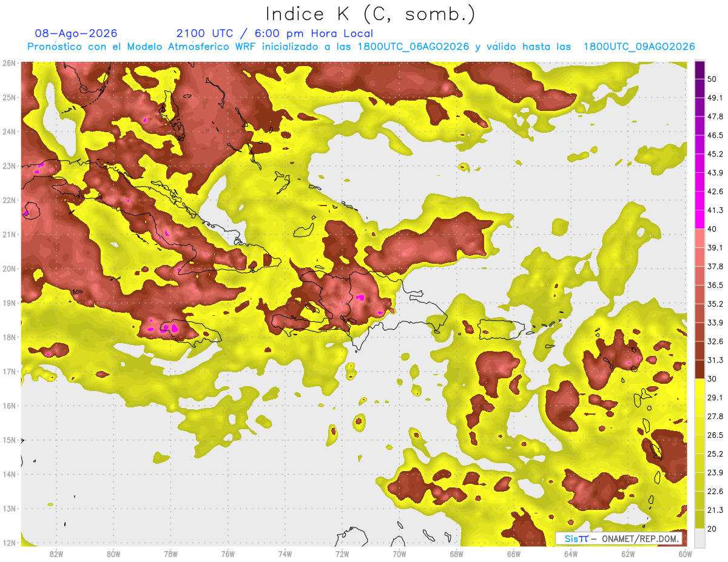Viewport: 728px width, 562px height.
Task: Click the '76W' longitude label
Action: (x=228, y=554)
